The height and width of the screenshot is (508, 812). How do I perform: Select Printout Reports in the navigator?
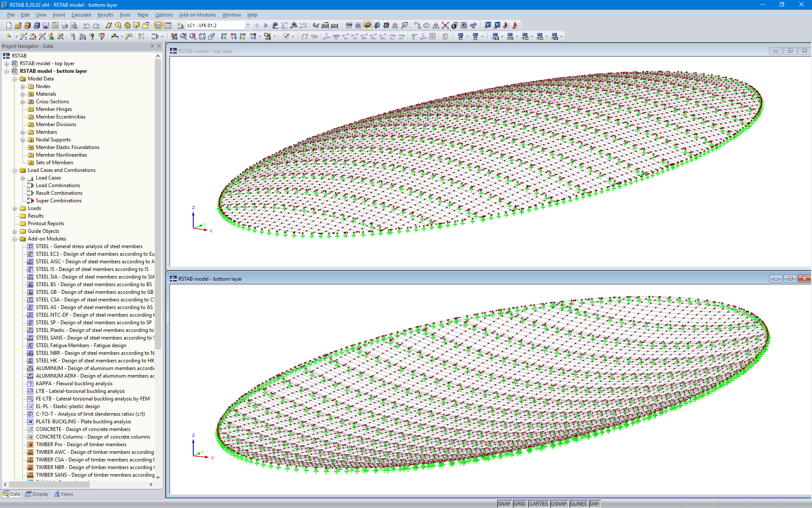[46, 224]
